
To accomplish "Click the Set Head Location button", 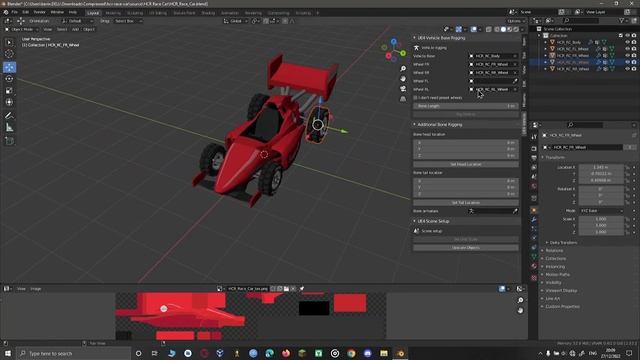I will click(466, 164).
